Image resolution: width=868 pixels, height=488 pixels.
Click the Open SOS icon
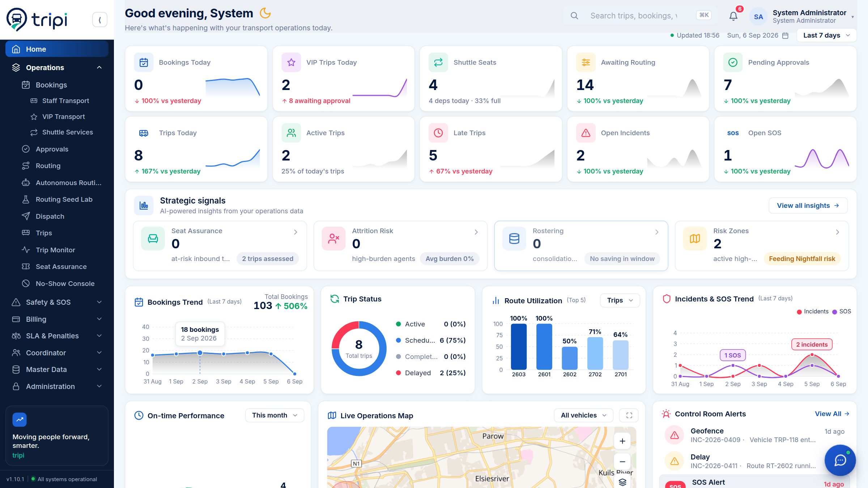coord(733,133)
